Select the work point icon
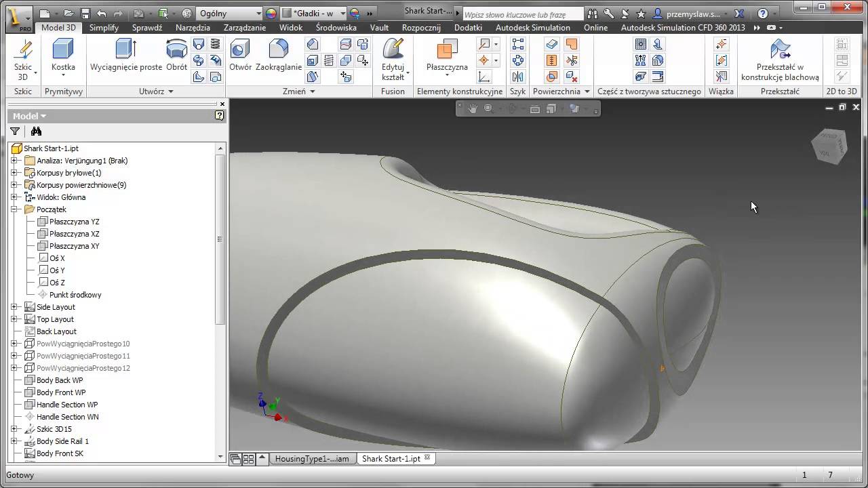 tap(484, 60)
